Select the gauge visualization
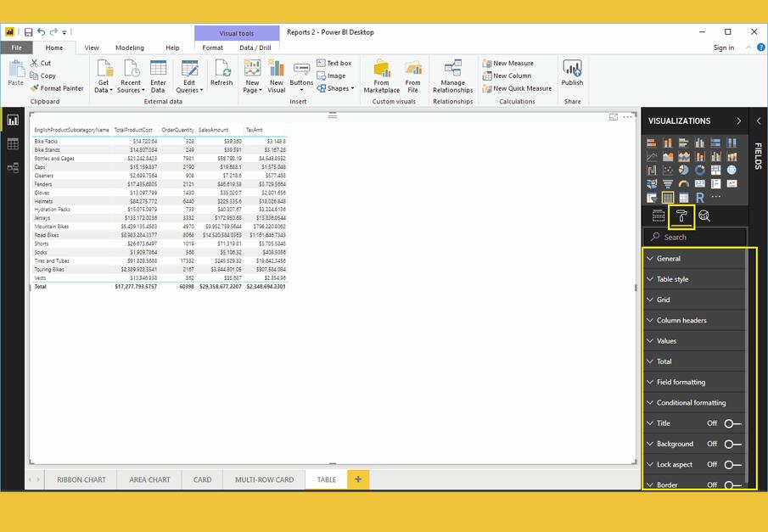 684,184
